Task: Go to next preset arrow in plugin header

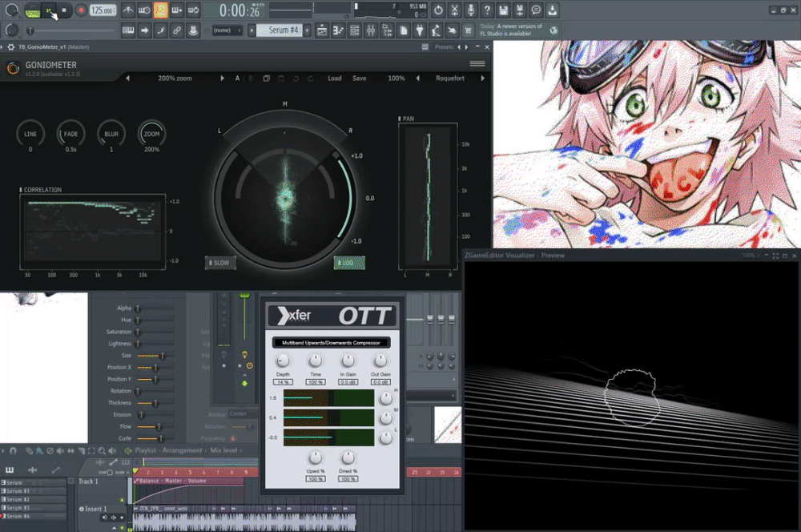Action: coord(466,47)
